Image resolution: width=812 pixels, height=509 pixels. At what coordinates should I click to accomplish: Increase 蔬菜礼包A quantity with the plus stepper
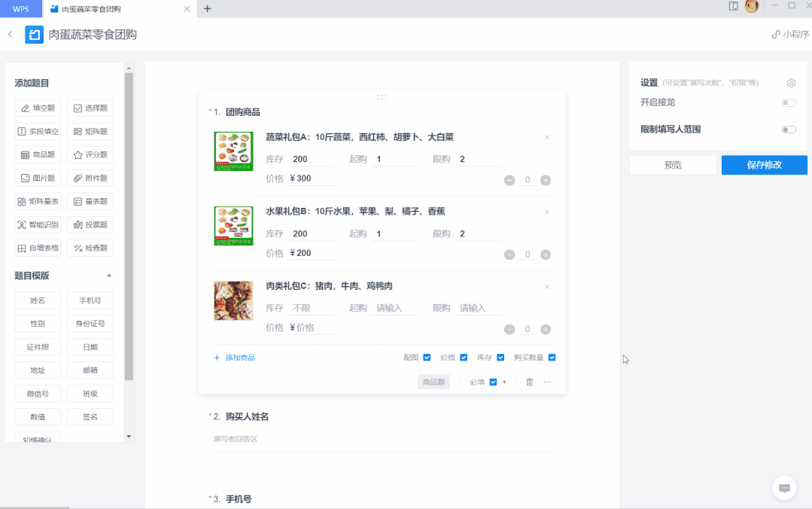coord(546,180)
